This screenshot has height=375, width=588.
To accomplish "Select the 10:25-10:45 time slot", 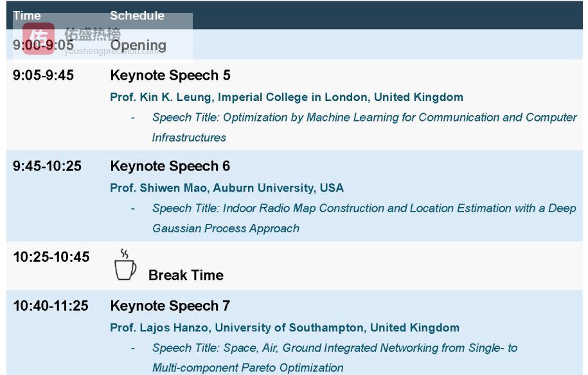I will 51,257.
